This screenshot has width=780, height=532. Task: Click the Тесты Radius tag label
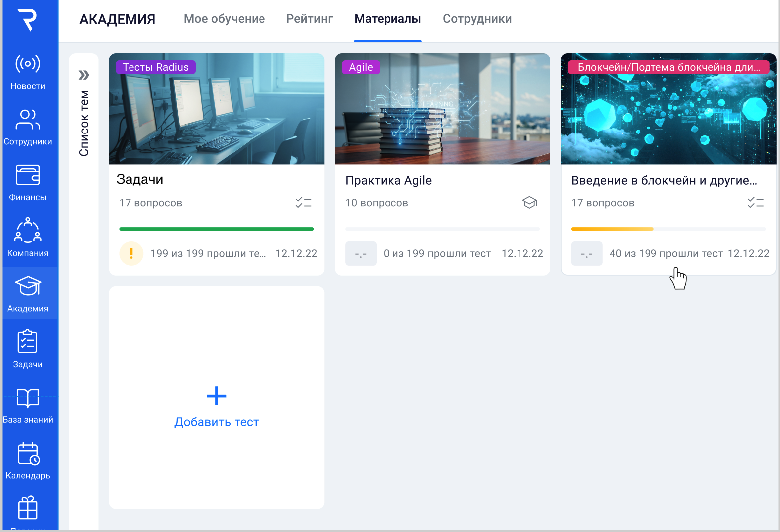(x=155, y=67)
